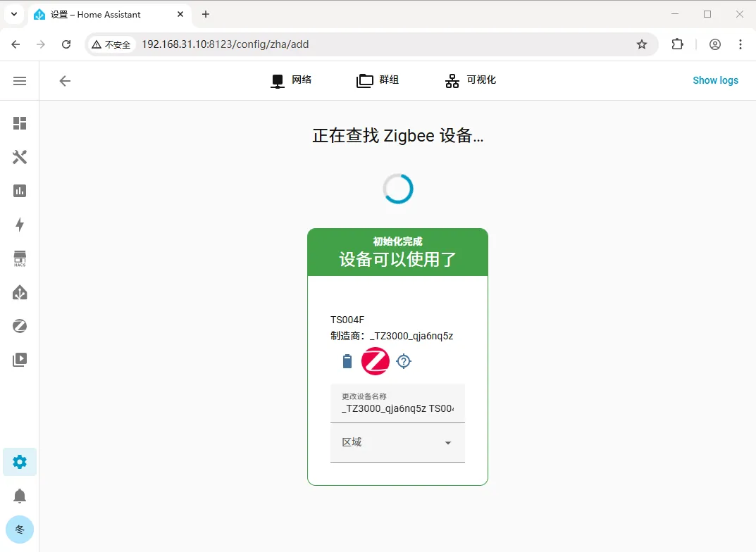The width and height of the screenshot is (756, 552).
Task: Switch to the 网络 tab
Action: click(x=291, y=80)
